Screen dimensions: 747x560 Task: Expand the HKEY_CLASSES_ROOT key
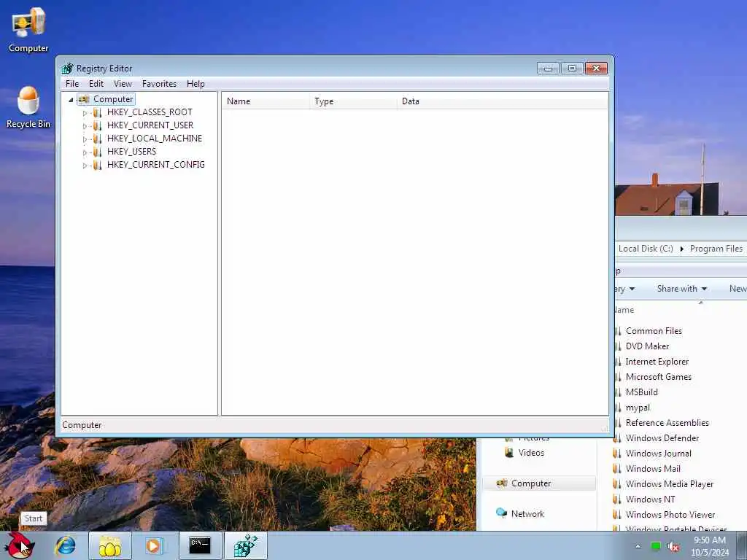(85, 113)
